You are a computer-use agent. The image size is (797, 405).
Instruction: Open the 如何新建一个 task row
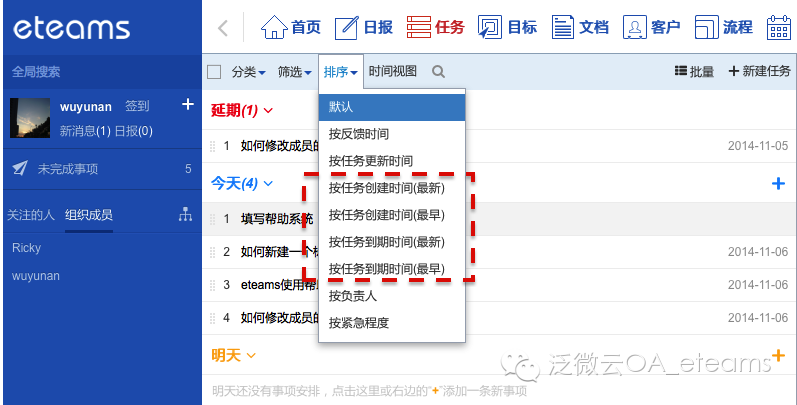280,252
